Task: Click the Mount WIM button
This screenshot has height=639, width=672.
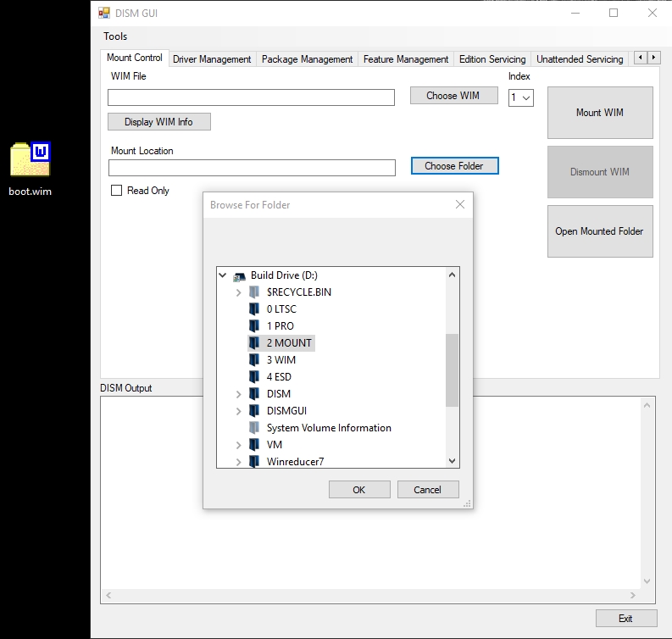Action: pyautogui.click(x=600, y=113)
